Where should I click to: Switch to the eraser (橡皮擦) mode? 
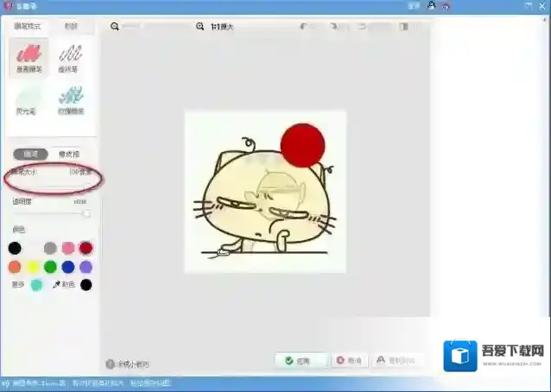point(69,154)
